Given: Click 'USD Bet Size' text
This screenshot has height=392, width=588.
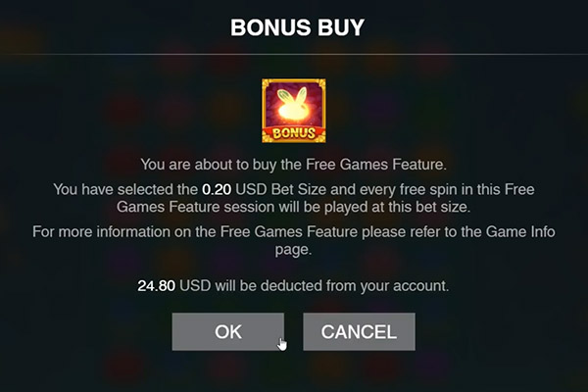Looking at the screenshot, I should tap(281, 189).
